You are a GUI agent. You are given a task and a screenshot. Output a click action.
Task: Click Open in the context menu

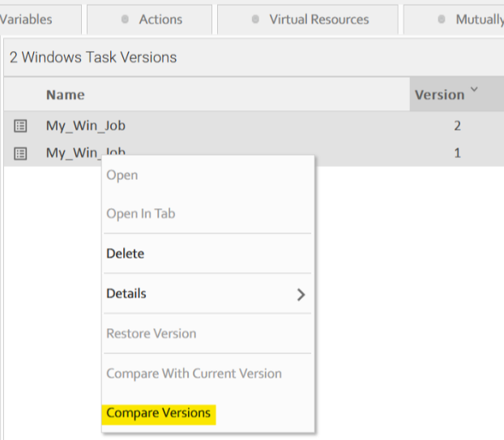[x=122, y=175]
